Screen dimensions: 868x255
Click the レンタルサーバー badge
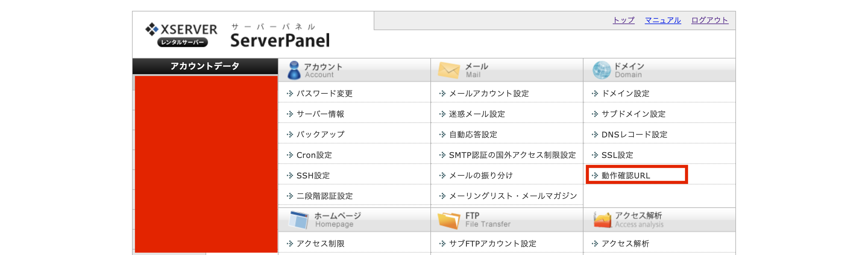[182, 42]
